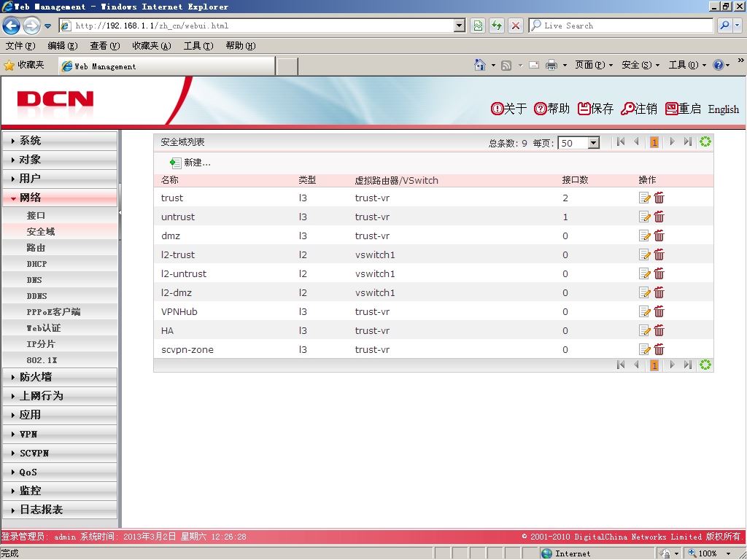Refresh zone list with top green icon

pos(705,141)
